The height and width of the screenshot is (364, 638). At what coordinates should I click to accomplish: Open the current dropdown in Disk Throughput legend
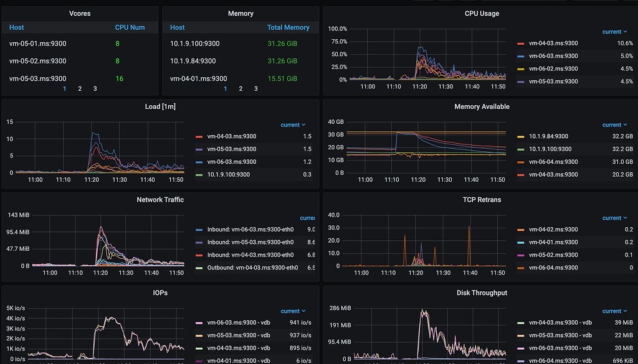tap(614, 311)
